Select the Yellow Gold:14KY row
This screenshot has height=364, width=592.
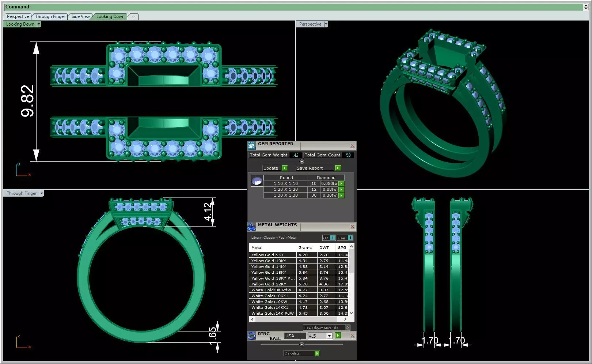299,267
